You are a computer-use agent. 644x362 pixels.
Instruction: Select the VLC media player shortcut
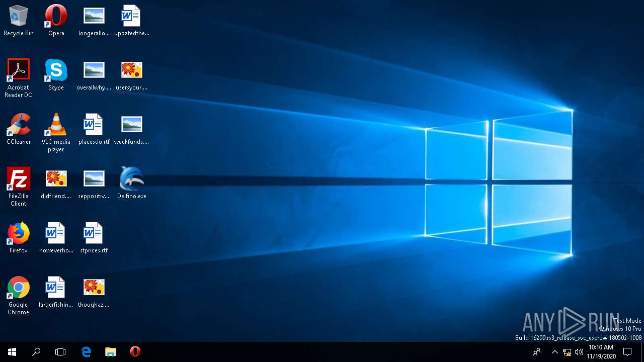[56, 133]
